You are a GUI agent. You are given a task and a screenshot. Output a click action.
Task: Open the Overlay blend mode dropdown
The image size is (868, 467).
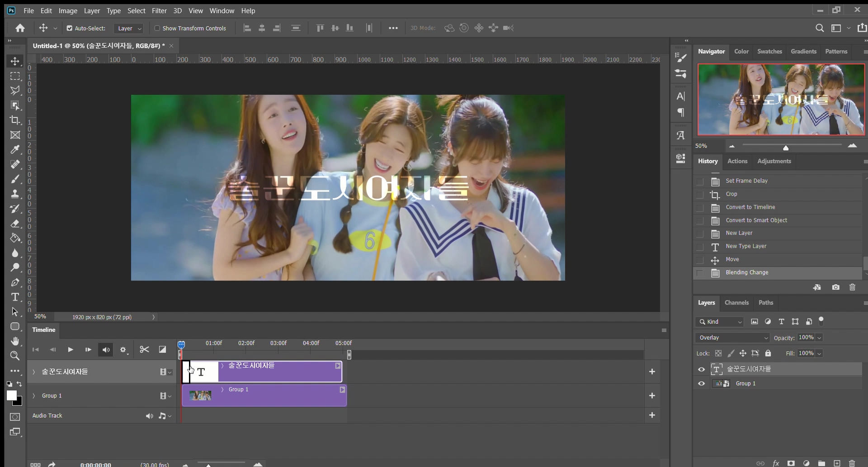point(732,338)
